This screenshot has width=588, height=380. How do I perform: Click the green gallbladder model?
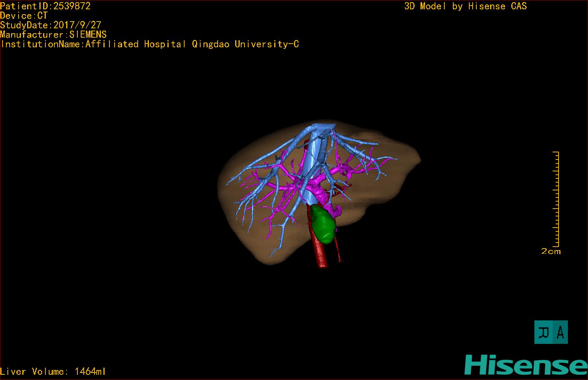323,224
